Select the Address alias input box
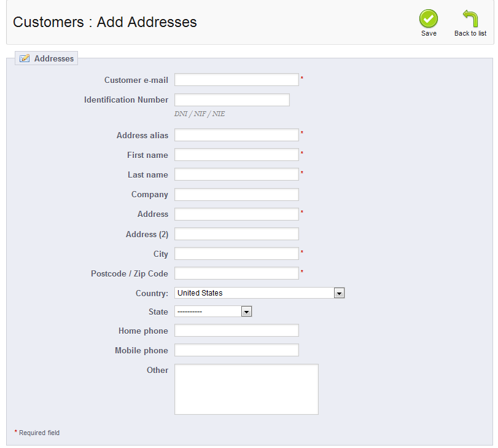 pos(236,135)
